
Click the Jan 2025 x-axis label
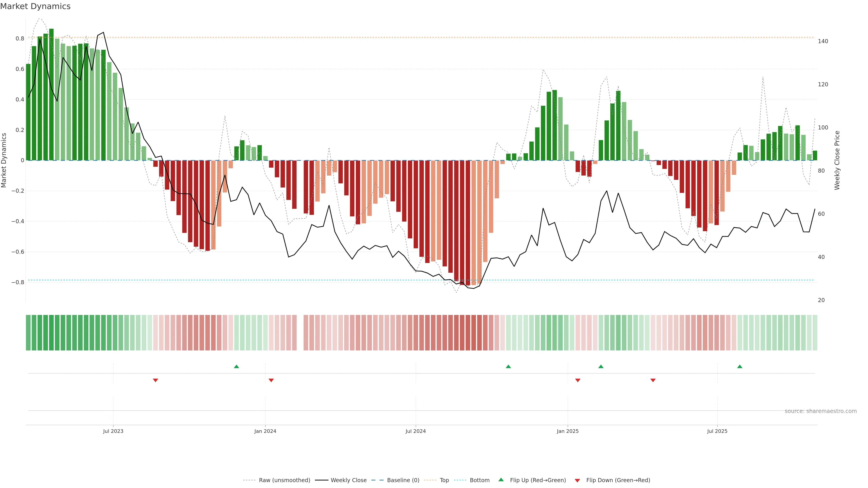(x=567, y=432)
